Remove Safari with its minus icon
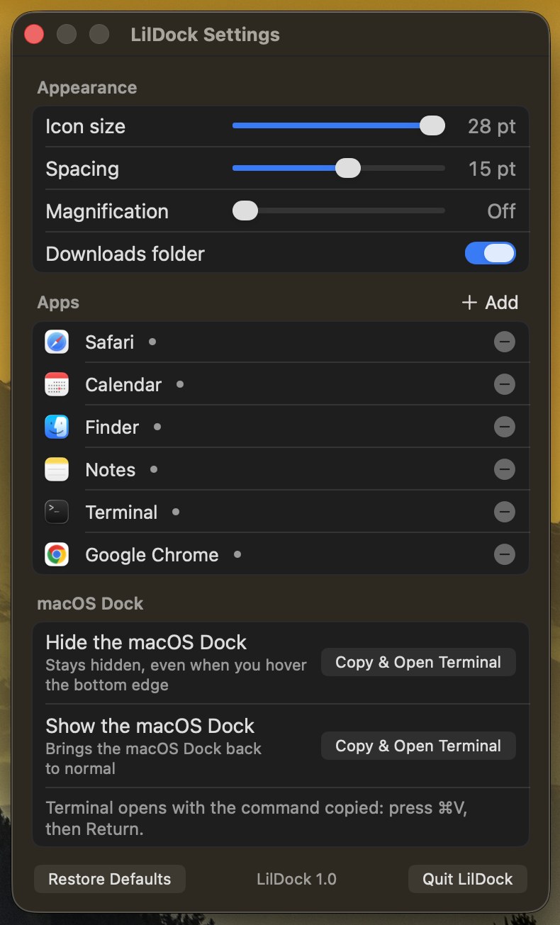 (505, 342)
